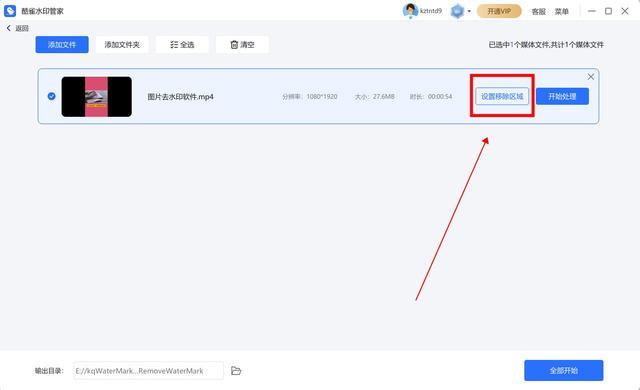Open the user avatar profile

tap(409, 11)
